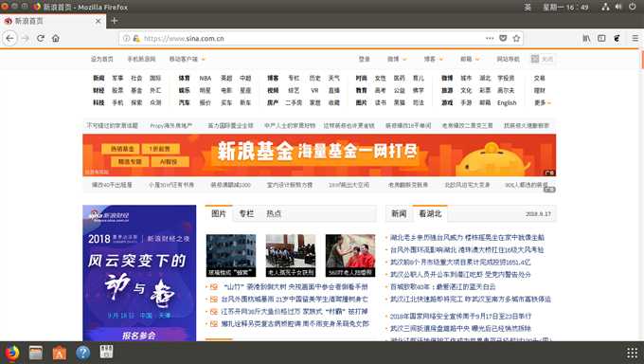Show Applications grid button
644x364 pixels.
point(632,353)
